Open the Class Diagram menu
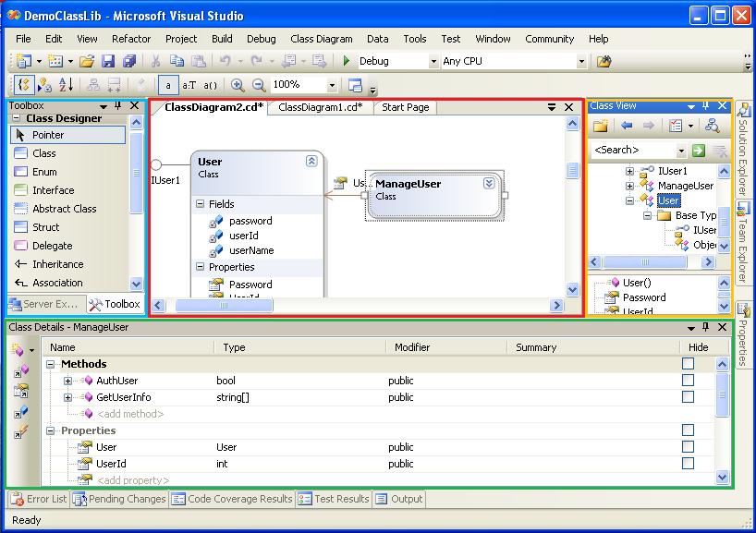Image resolution: width=756 pixels, height=533 pixels. (321, 39)
